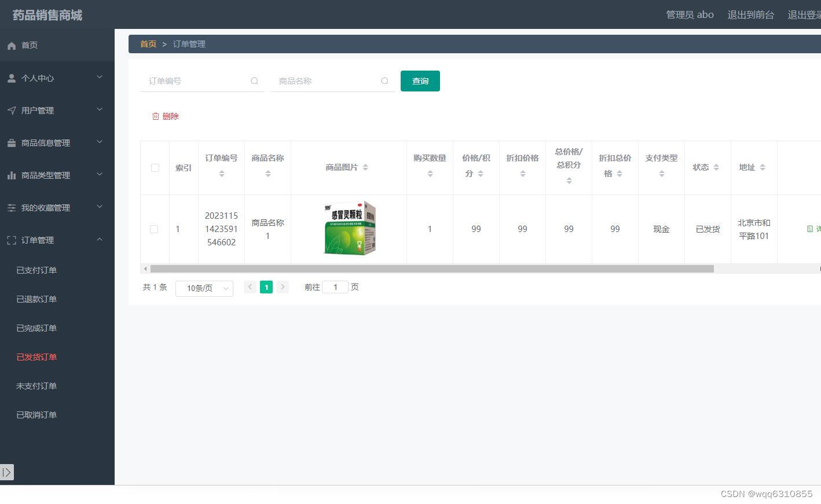Expand the 商品信息管理 menu chevron

tap(100, 142)
